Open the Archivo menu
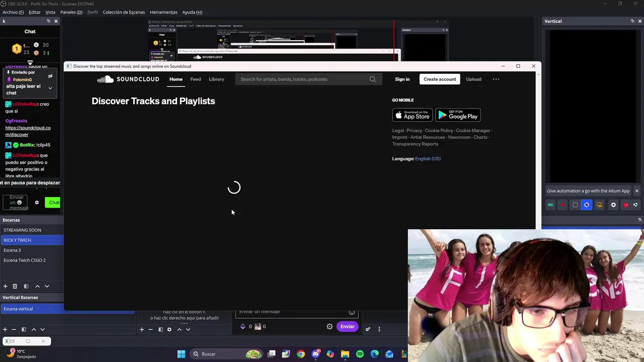This screenshot has width=644, height=362. [x=13, y=12]
